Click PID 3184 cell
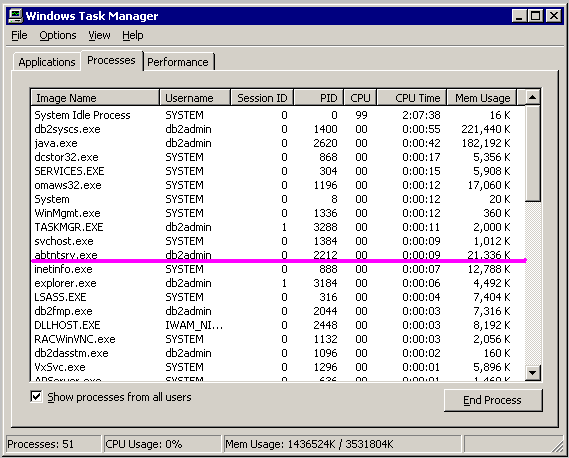 point(325,283)
